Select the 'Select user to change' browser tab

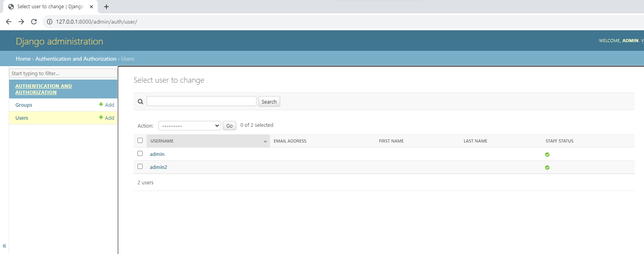[50, 7]
